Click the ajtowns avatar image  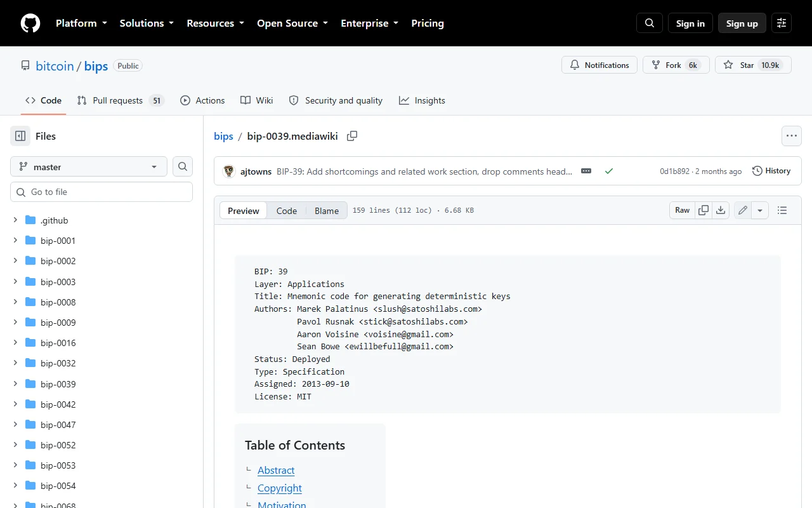229,171
